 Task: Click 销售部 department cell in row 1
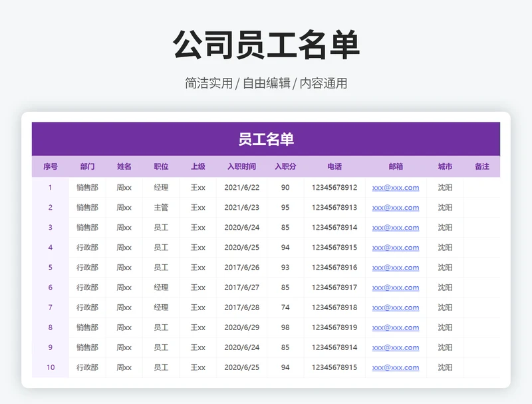[87, 188]
